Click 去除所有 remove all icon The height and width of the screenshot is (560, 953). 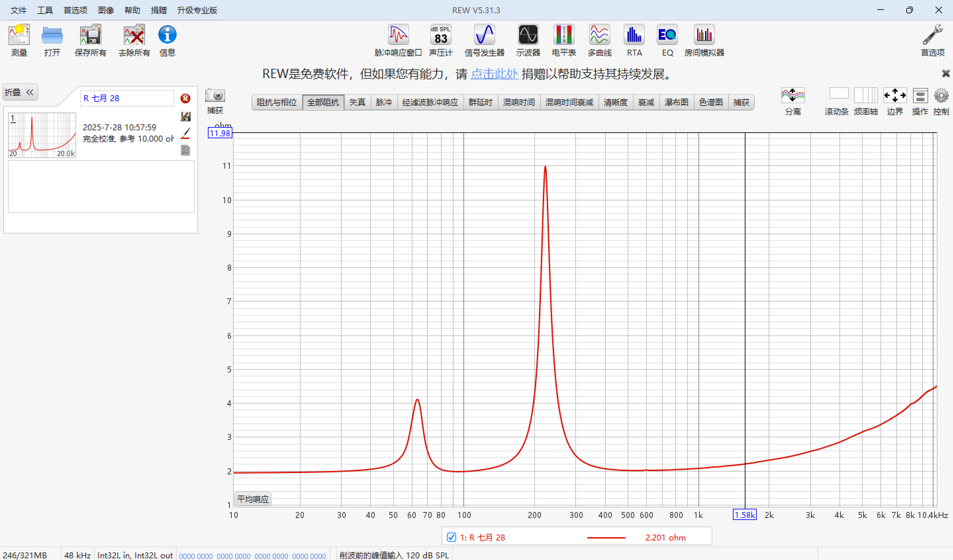pyautogui.click(x=134, y=35)
